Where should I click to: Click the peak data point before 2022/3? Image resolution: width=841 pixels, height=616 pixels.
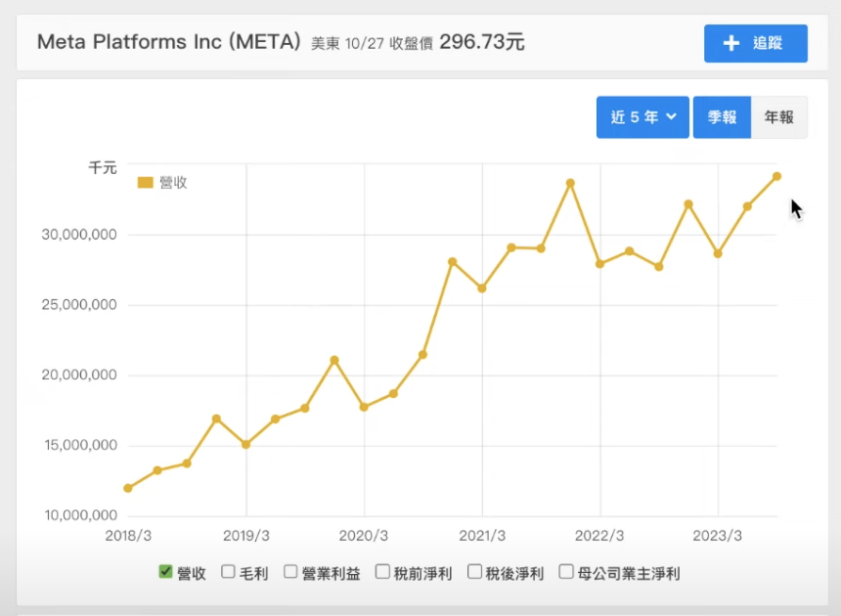(570, 184)
